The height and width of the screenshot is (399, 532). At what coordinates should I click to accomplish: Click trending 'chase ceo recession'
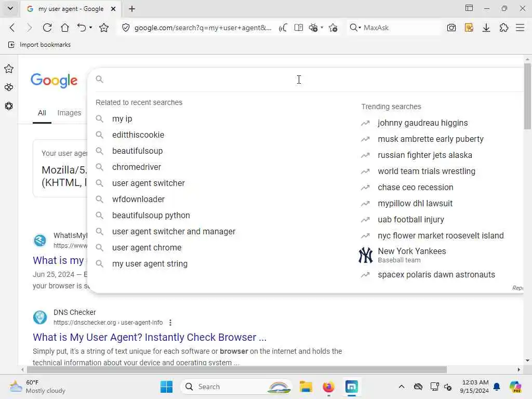[x=415, y=187]
